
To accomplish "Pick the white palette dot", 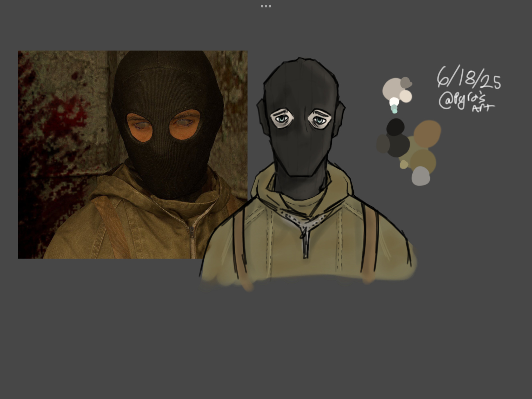I will [394, 102].
